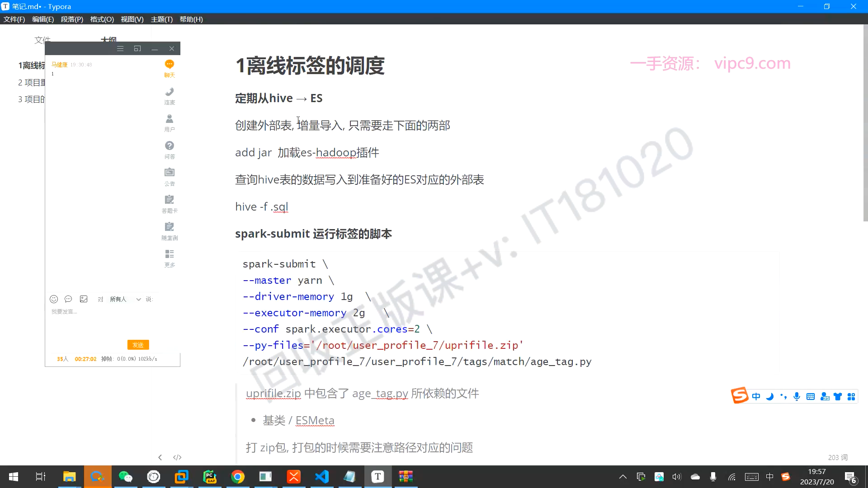
Task: Toggle Sogou Chinese/English input mode
Action: coord(756,397)
